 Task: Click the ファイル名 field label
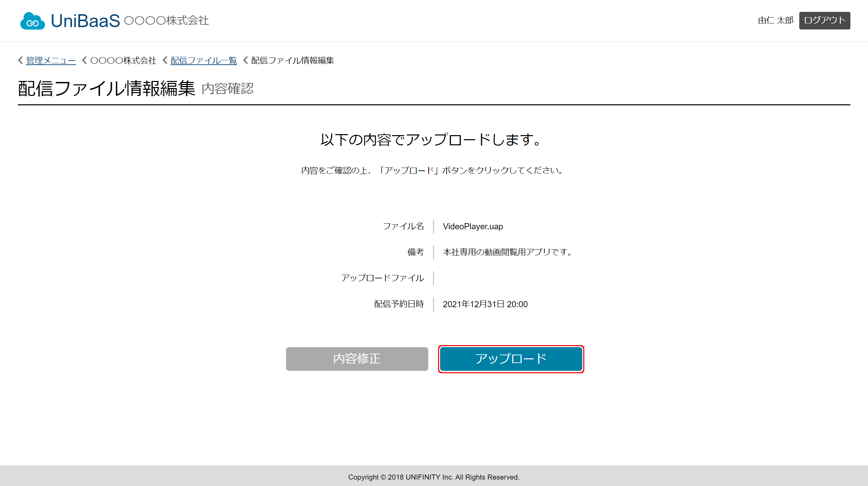click(x=403, y=226)
